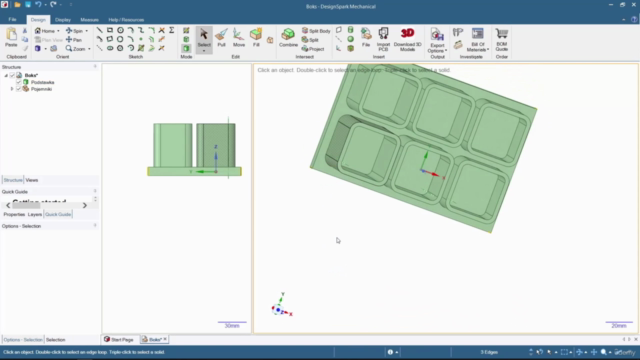This screenshot has height=360, width=640.
Task: Switch to the Layers panel tab
Action: point(35,214)
